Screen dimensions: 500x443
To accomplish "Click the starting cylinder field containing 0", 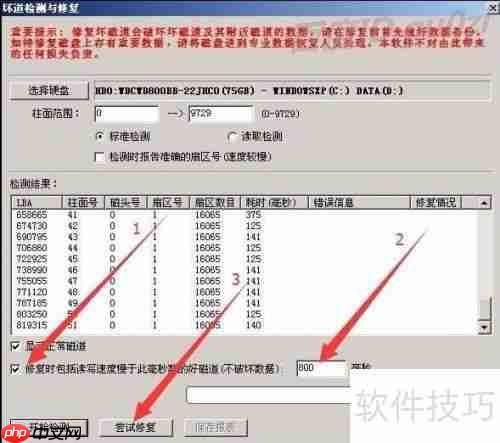I will click(127, 114).
